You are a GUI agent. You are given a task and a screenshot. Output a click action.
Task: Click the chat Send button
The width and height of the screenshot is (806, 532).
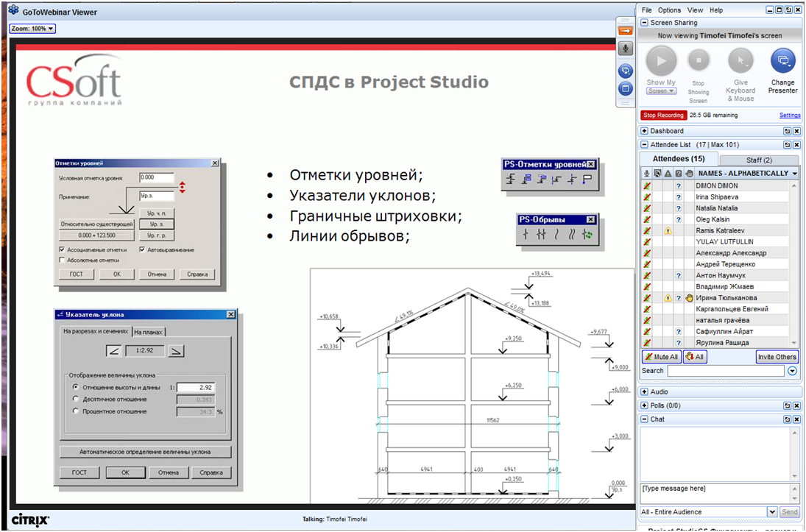coord(790,512)
